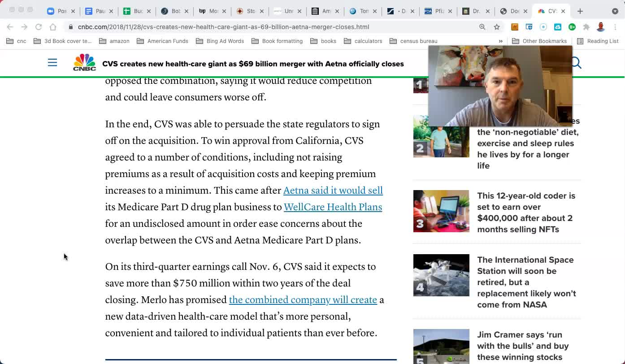Show hidden bookmarks with the chevron
Screen dimensions: 625x364
[500, 41]
